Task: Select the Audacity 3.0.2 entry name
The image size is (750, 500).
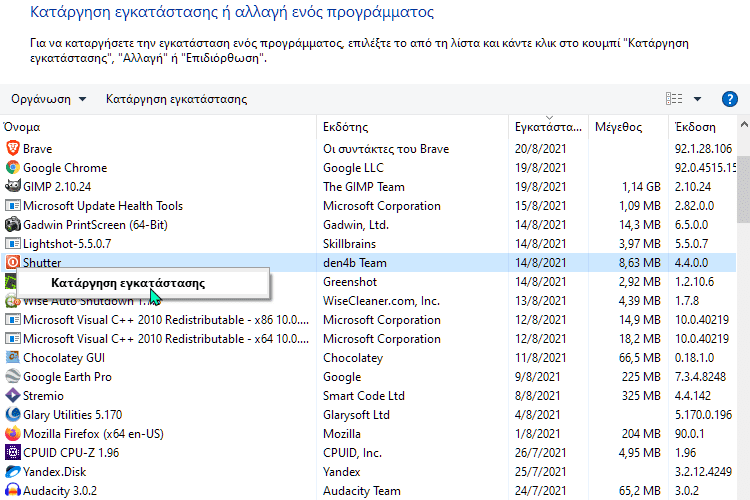Action: click(x=60, y=491)
